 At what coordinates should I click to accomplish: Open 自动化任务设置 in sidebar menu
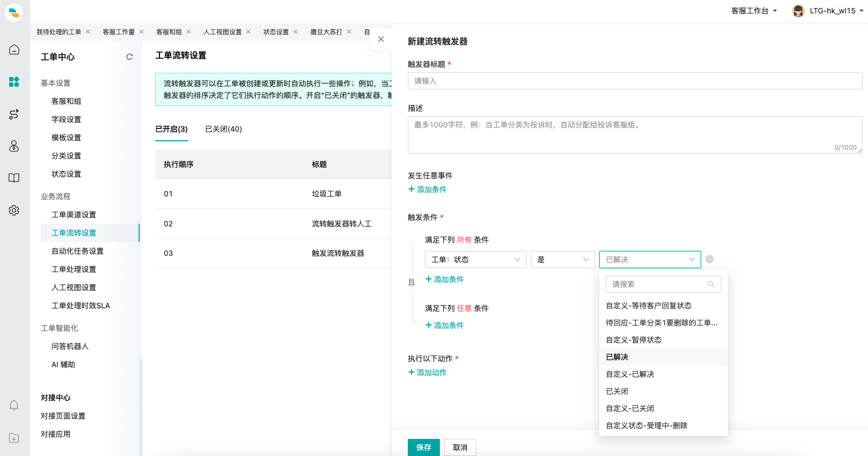(78, 251)
